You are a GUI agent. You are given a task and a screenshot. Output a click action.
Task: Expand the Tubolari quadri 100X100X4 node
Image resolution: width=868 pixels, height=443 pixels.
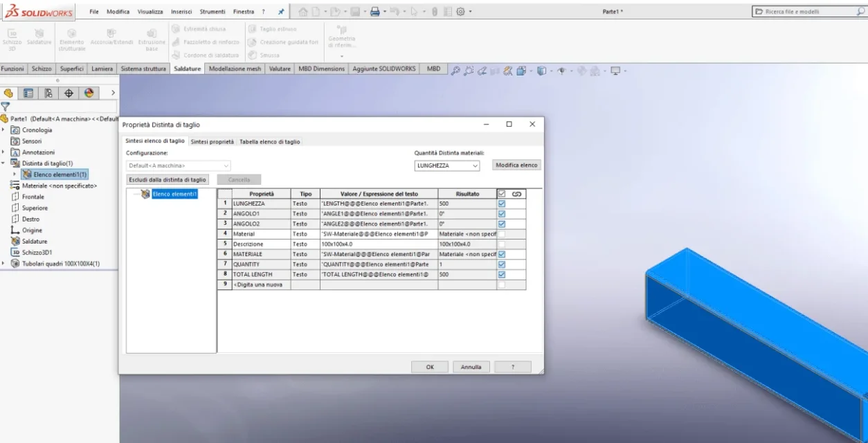3,264
